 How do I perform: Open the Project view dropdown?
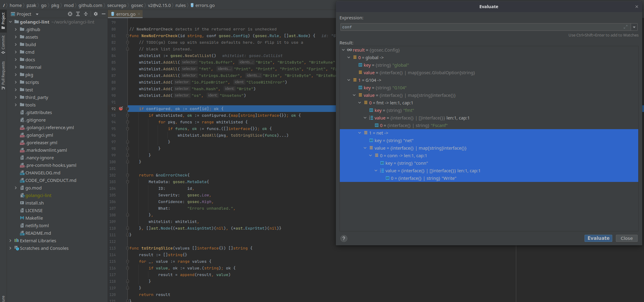[37, 14]
